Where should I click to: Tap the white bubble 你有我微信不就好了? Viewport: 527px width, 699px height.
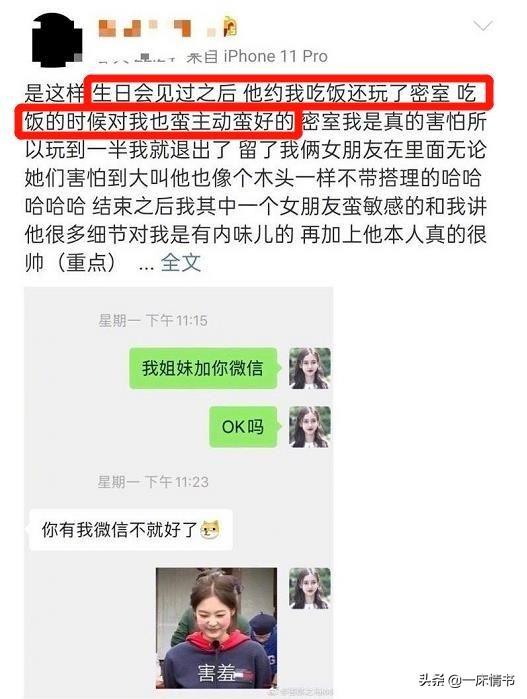(x=131, y=530)
